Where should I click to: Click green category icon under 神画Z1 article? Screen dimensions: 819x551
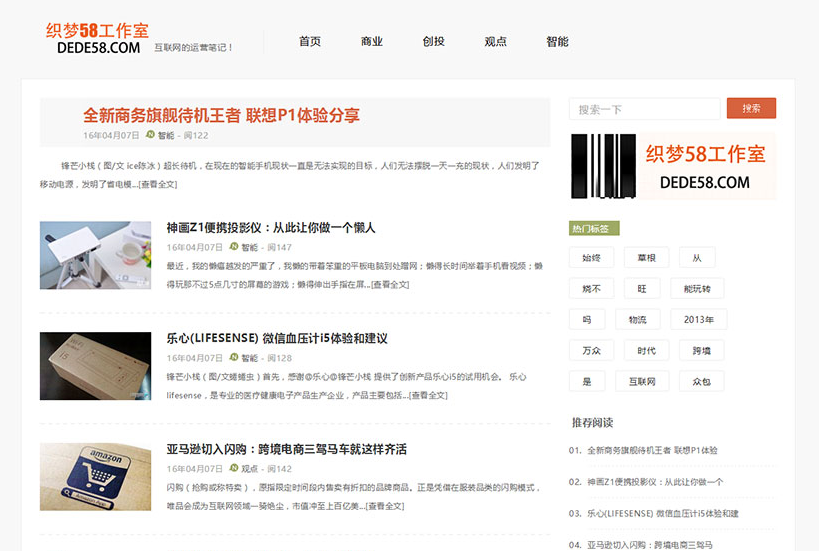pyautogui.click(x=234, y=246)
